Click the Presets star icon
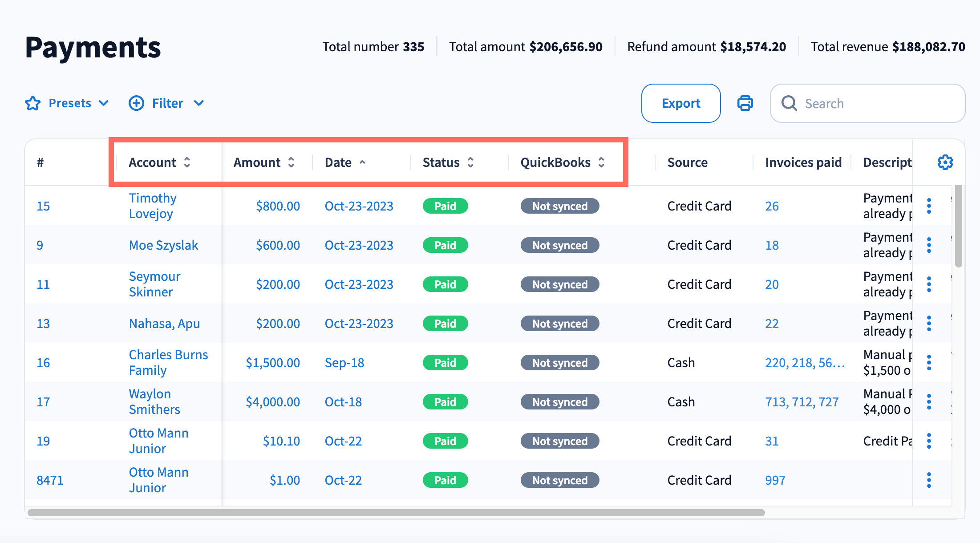Viewport: 980px width, 543px height. (x=33, y=103)
